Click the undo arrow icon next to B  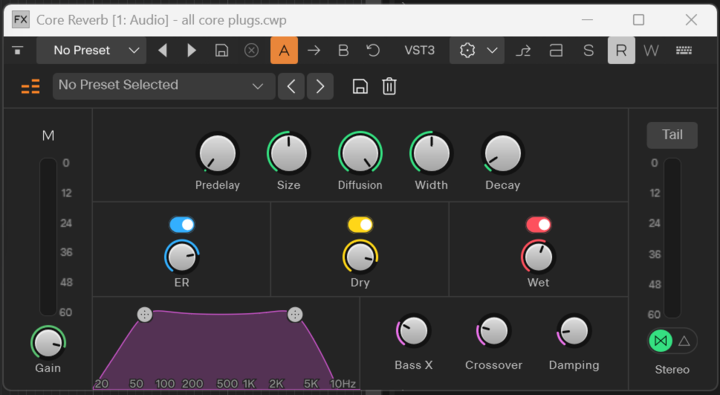coord(373,50)
